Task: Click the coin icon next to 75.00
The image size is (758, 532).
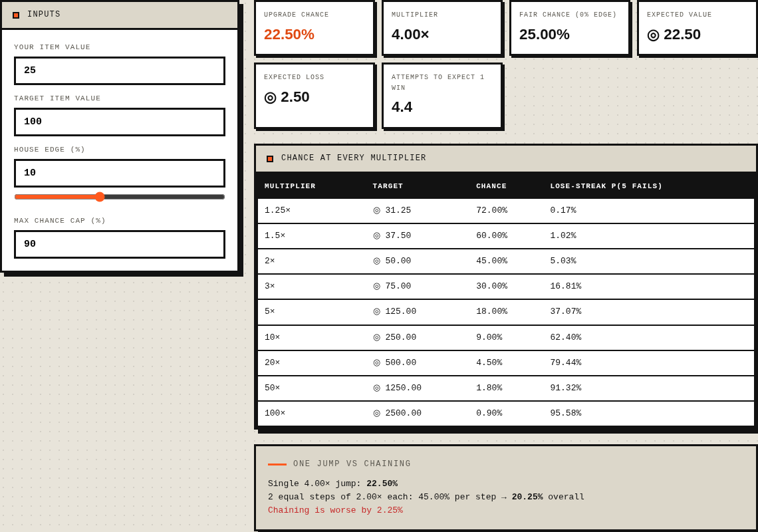Action: pos(377,287)
